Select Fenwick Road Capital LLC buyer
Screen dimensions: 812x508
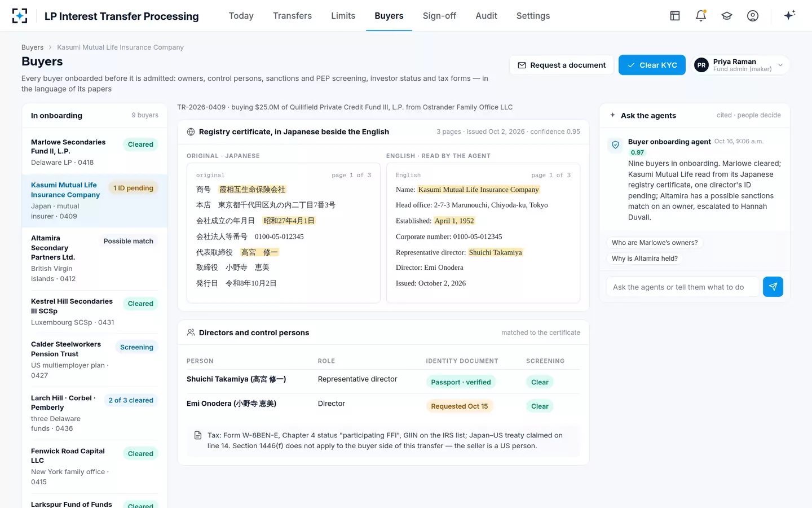point(95,466)
